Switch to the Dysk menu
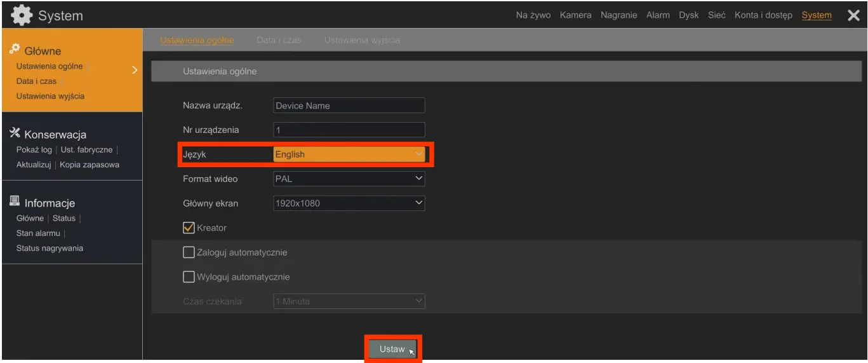The width and height of the screenshot is (868, 363). tap(689, 15)
